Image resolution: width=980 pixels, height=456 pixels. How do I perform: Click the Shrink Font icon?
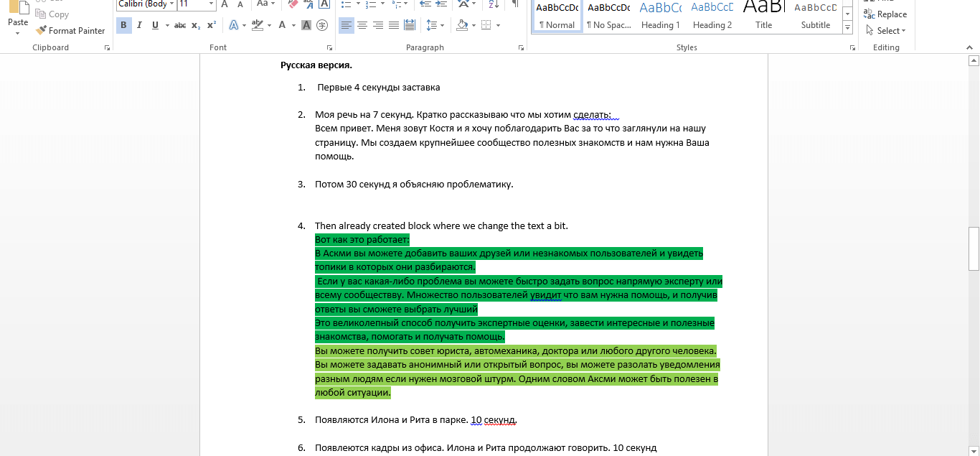(240, 4)
